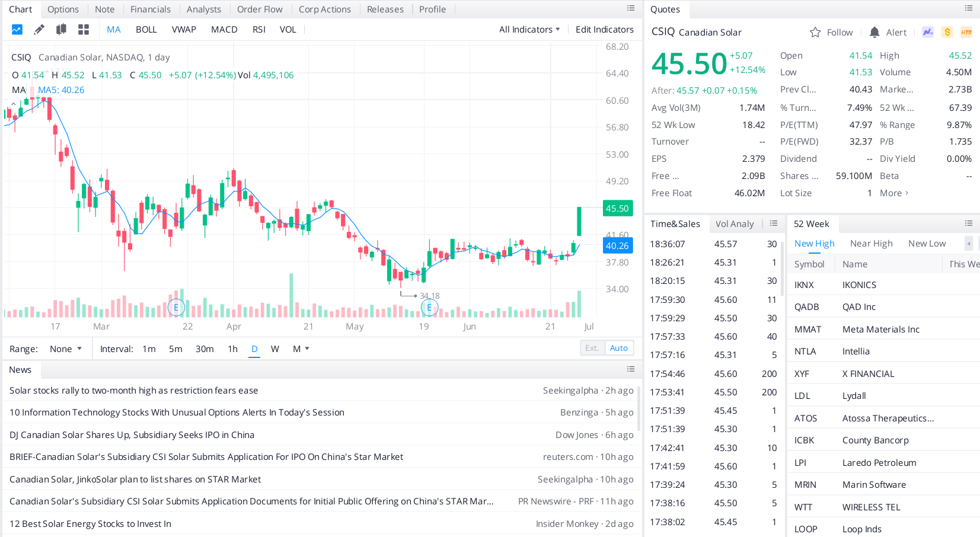Sort 52 Week list by Symbol column

(x=809, y=264)
